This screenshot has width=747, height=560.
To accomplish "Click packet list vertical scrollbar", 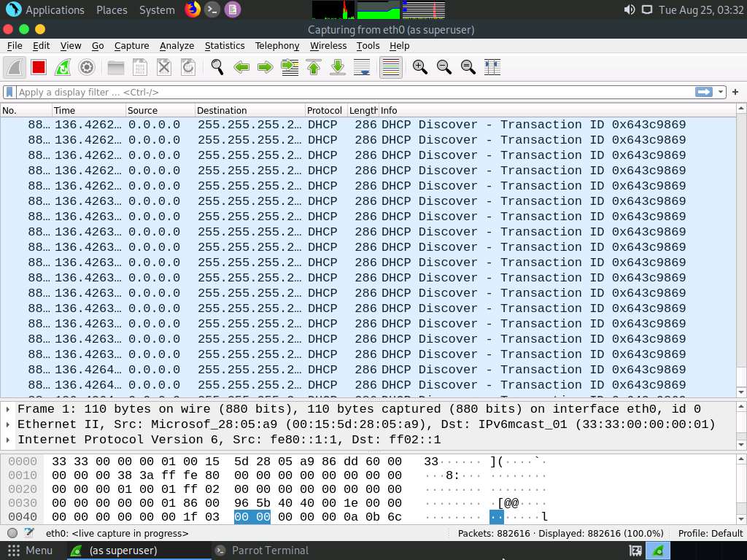I will (x=741, y=251).
